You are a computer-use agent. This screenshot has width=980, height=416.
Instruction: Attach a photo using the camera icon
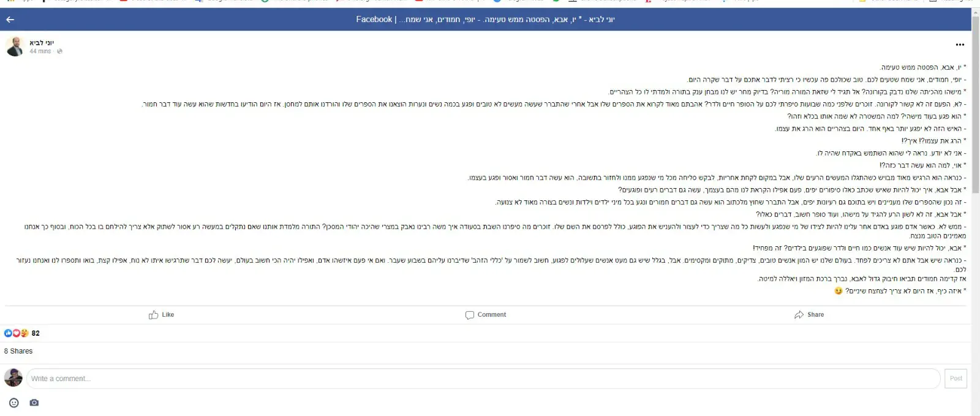[x=34, y=403]
